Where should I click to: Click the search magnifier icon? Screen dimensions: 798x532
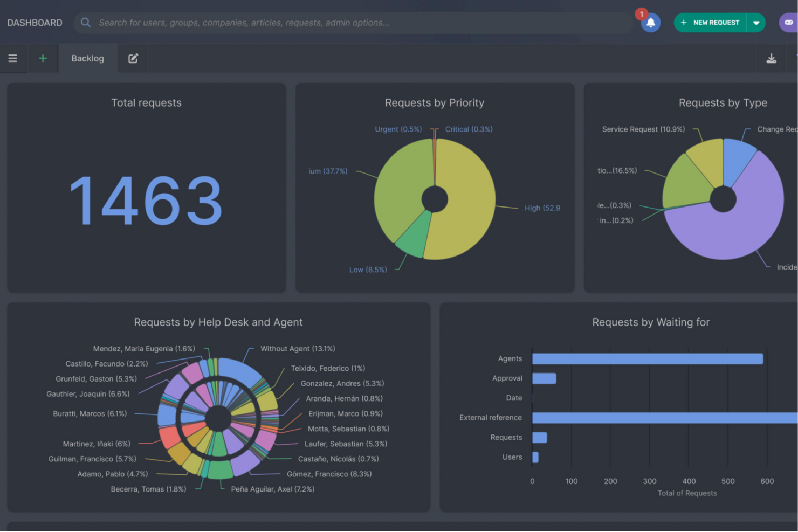coord(85,22)
